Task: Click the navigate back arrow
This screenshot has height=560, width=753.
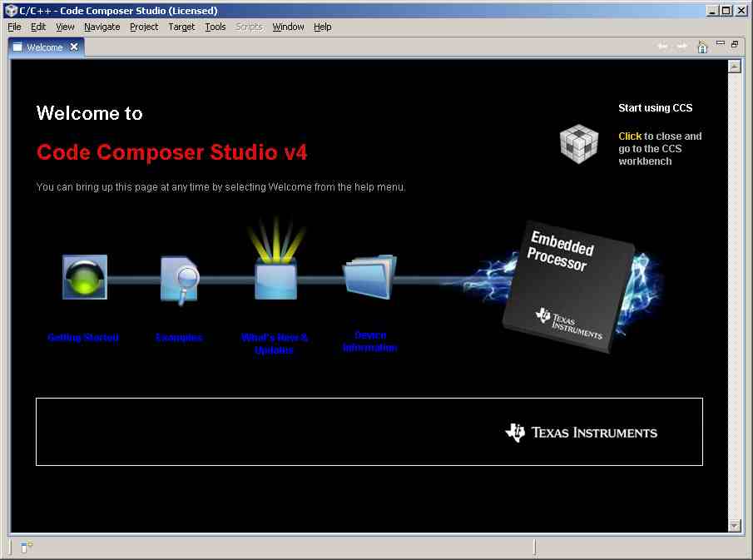Action: [x=662, y=46]
